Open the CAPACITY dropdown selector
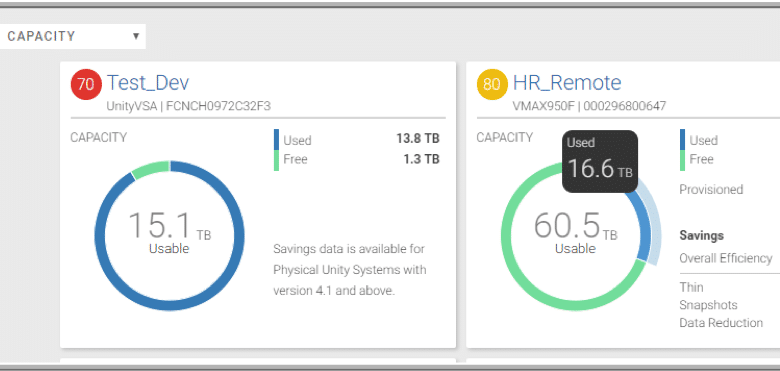This screenshot has height=371, width=780. click(x=73, y=36)
